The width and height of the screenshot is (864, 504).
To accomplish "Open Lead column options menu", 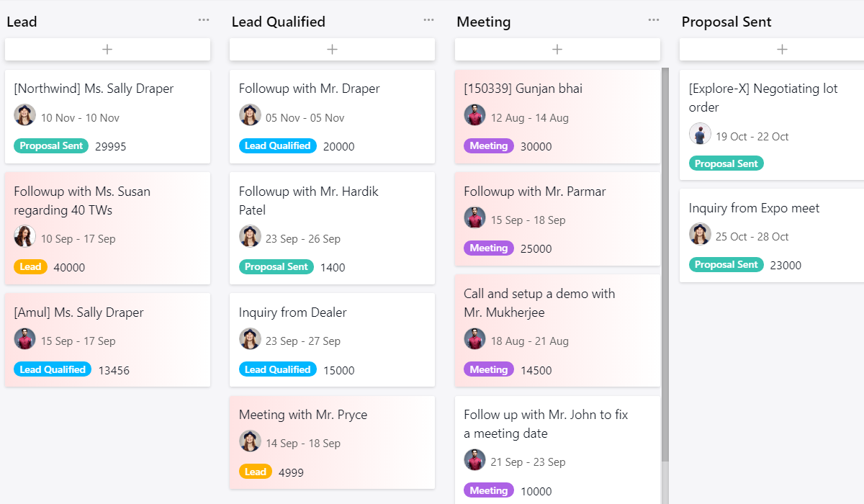I will [204, 20].
